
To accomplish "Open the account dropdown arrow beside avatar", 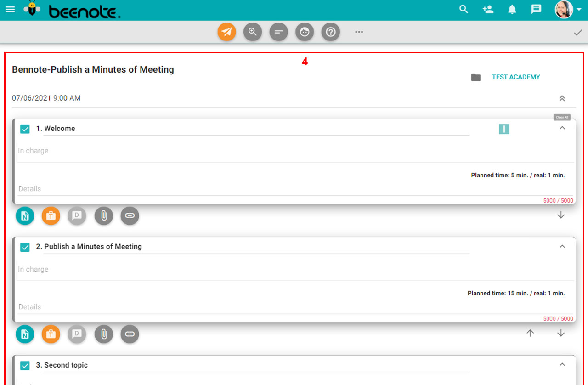I will 579,10.
